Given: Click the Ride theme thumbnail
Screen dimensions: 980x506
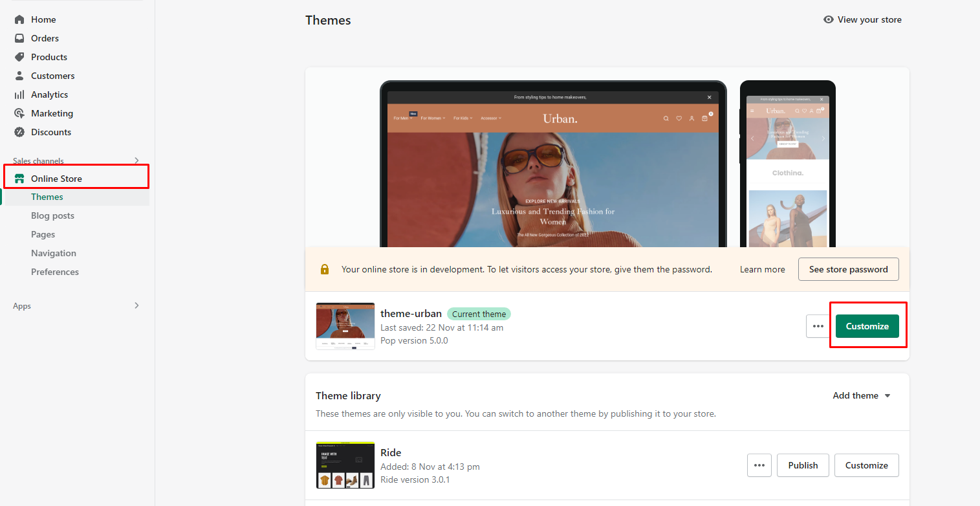Looking at the screenshot, I should click(345, 465).
